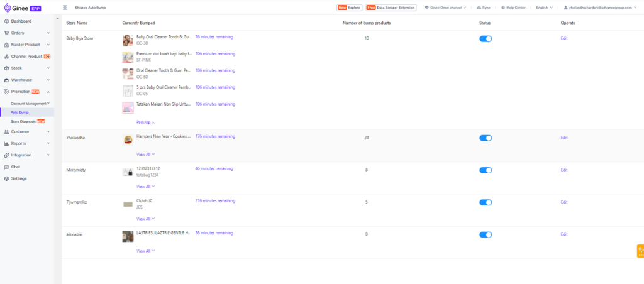
Task: Click the Master Product bag icon
Action: pos(6,45)
